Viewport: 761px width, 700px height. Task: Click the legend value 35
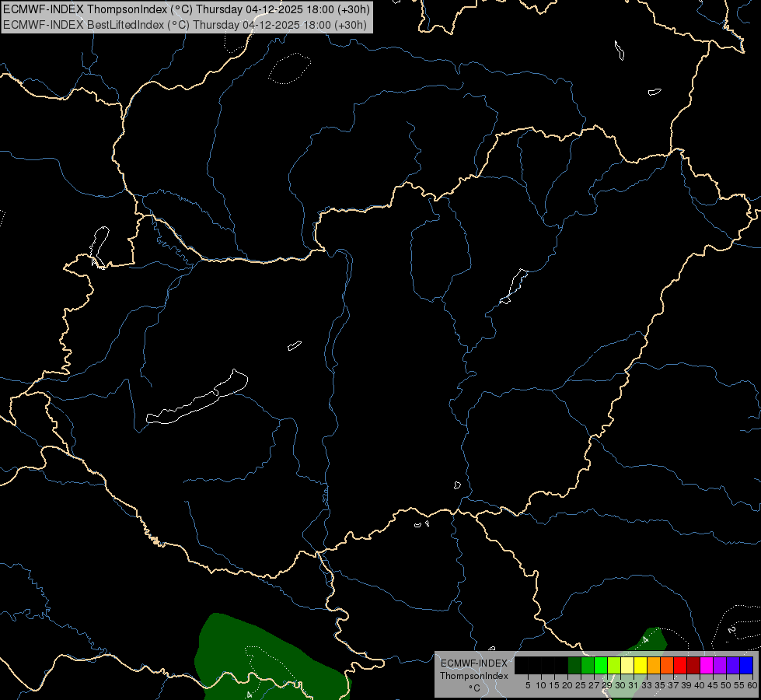click(660, 685)
